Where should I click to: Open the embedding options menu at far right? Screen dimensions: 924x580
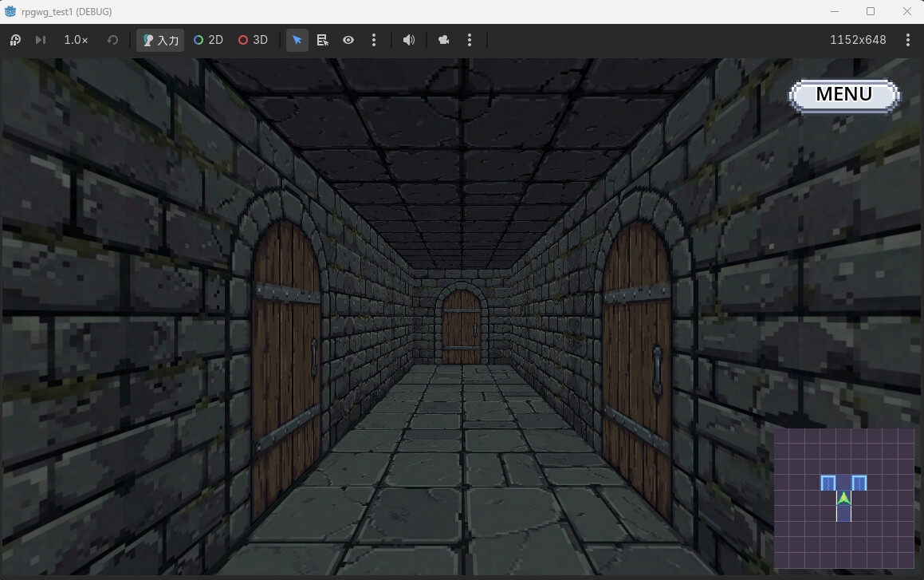907,40
